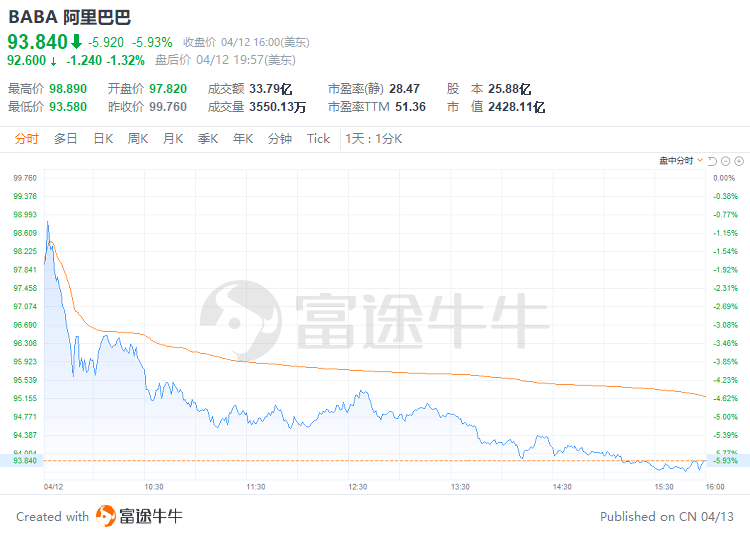The height and width of the screenshot is (537, 750).
Task: Click the active 分时 intraday tab
Action: (27, 139)
